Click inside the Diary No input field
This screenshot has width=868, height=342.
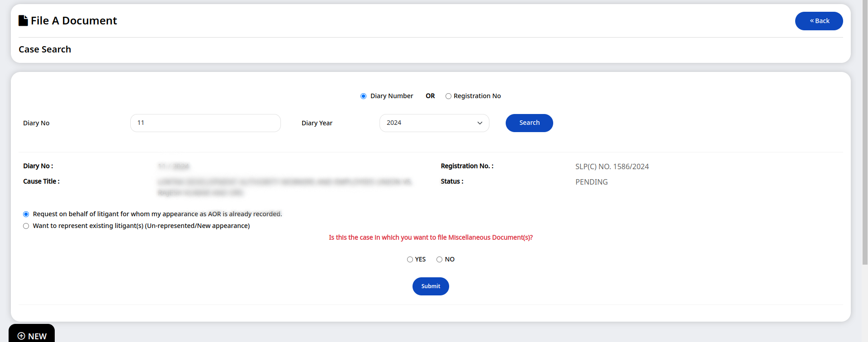click(x=205, y=123)
